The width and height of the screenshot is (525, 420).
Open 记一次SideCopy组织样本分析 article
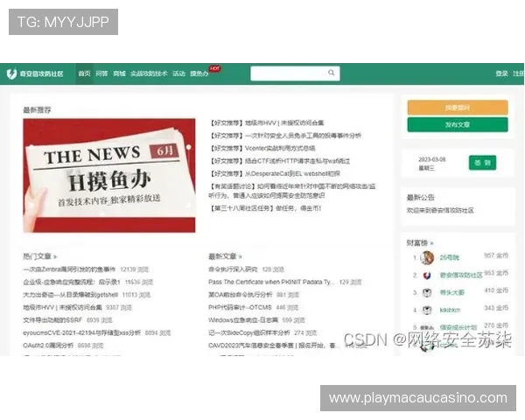coord(249,332)
